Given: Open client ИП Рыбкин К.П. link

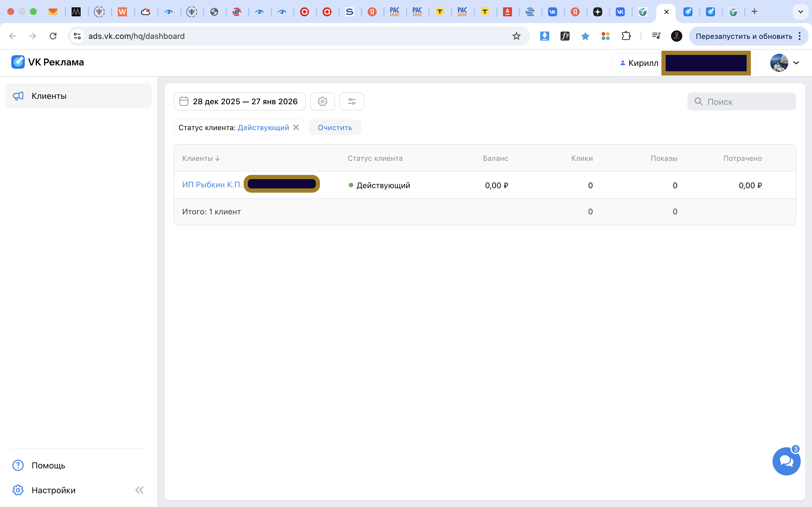Looking at the screenshot, I should pyautogui.click(x=212, y=185).
